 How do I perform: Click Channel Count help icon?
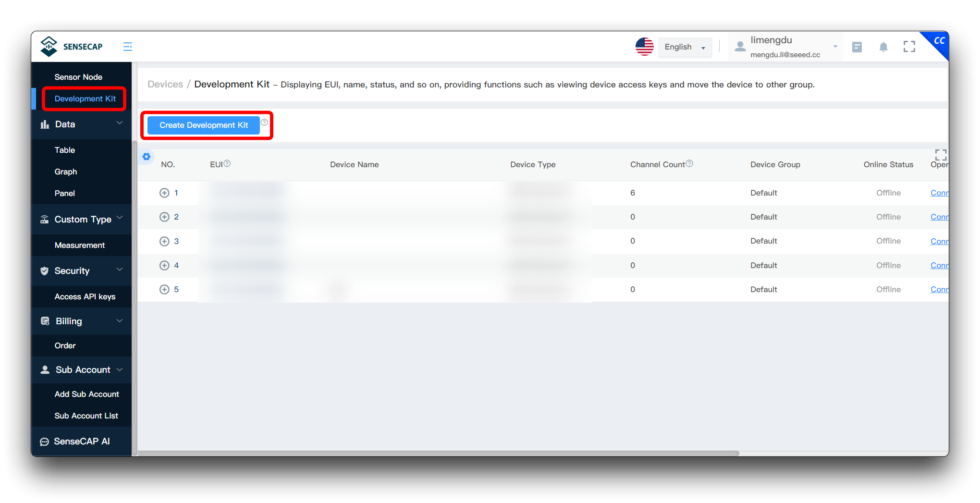pyautogui.click(x=689, y=163)
